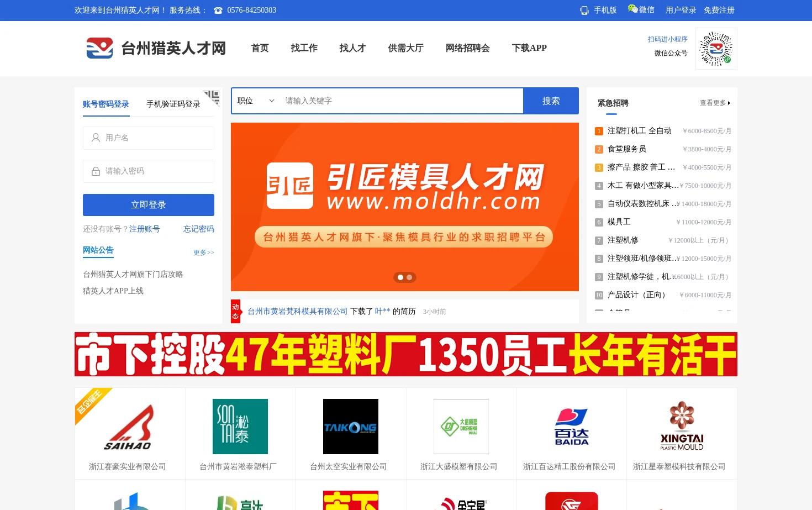Open job 注塑领班/机修领班

(x=643, y=259)
